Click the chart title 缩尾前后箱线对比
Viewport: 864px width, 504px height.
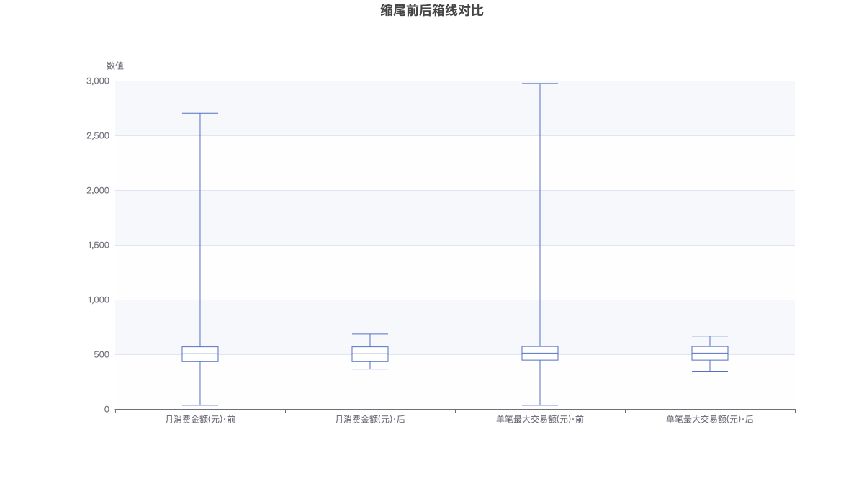pyautogui.click(x=432, y=10)
